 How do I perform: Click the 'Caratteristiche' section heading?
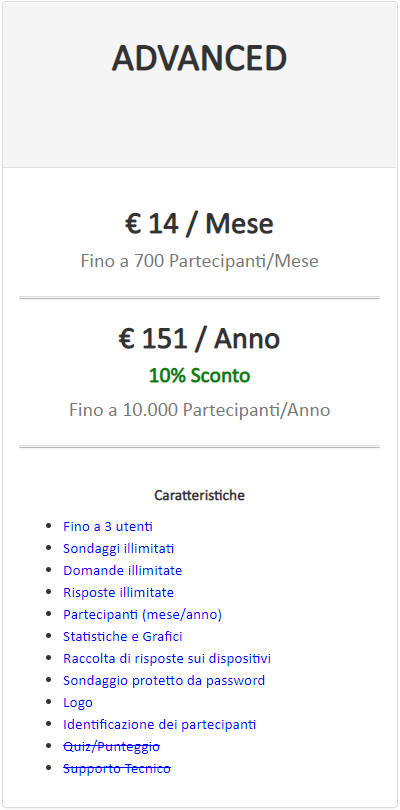(199, 496)
